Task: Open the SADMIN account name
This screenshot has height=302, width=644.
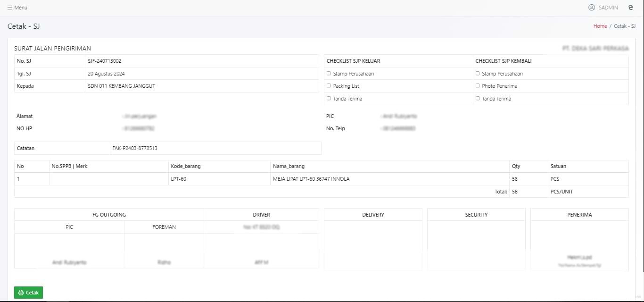Action: coord(608,8)
